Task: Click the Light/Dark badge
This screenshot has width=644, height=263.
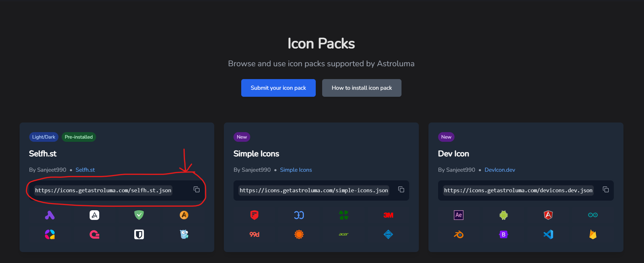Action: (44, 137)
